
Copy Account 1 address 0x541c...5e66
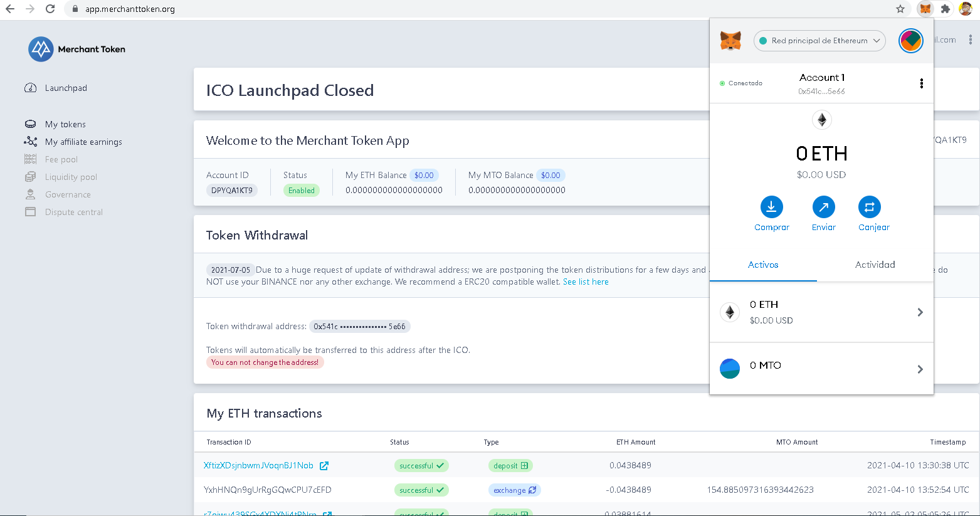[x=821, y=92]
